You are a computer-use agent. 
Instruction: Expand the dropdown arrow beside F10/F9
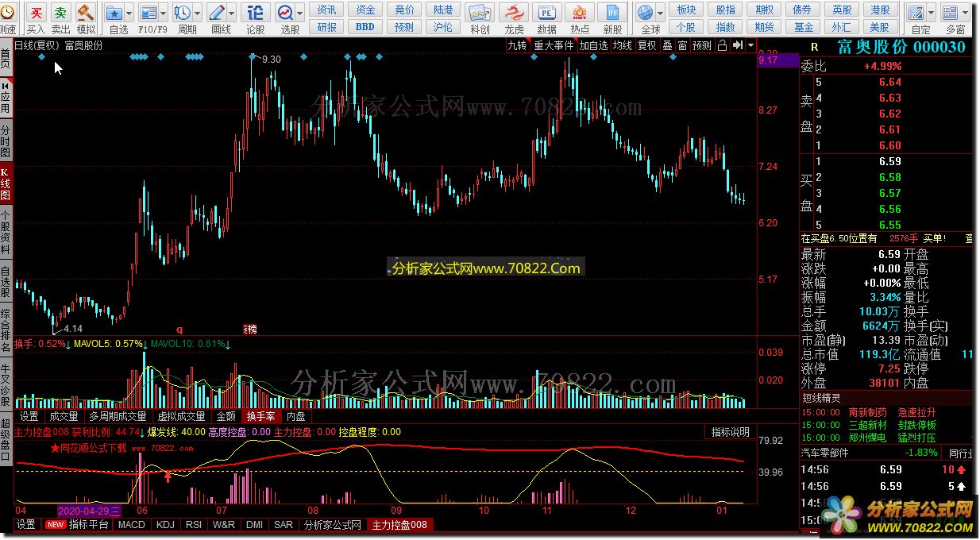coord(164,13)
